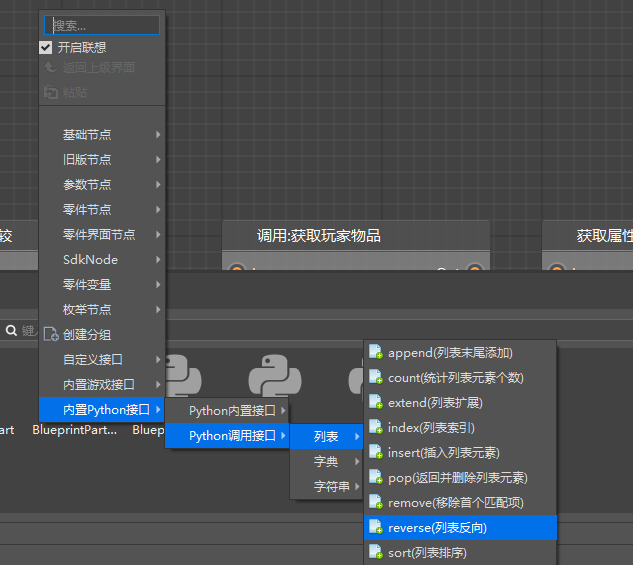This screenshot has height=565, width=633.
Task: Click the index(列表索引) node icon
Action: (x=375, y=427)
